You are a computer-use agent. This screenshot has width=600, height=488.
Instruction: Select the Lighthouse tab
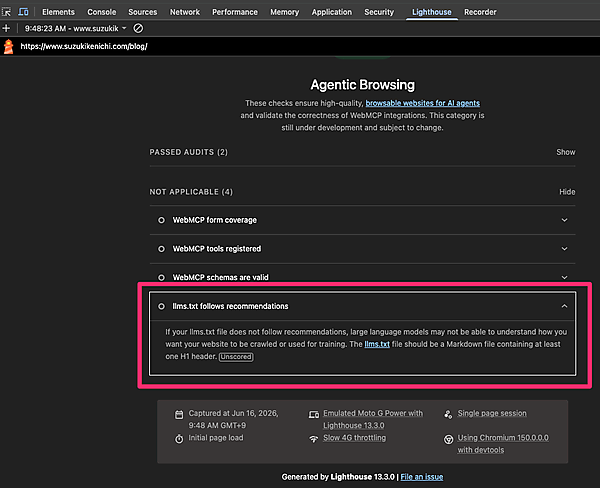pos(432,12)
